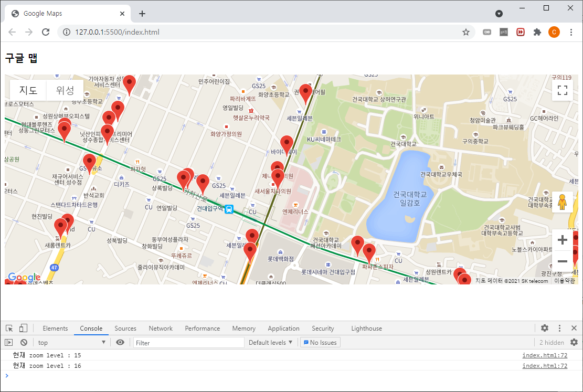Switch to the Application tab

click(x=284, y=329)
